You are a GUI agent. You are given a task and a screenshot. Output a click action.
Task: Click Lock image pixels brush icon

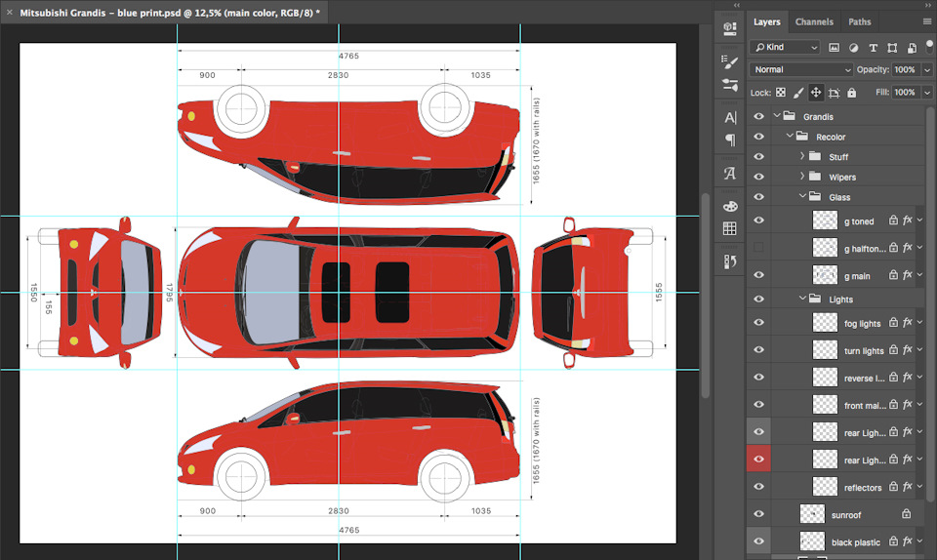point(798,93)
